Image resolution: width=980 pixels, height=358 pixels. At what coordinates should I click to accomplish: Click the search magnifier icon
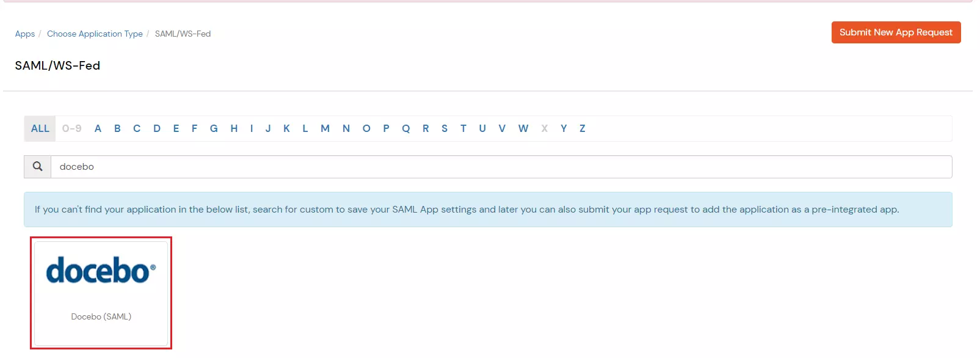click(x=37, y=166)
